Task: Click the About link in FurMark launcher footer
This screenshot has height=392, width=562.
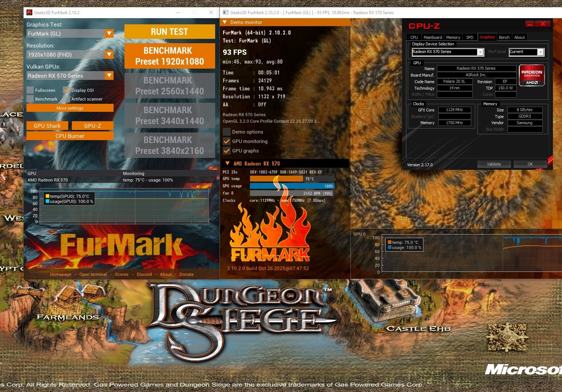Action: (x=166, y=274)
